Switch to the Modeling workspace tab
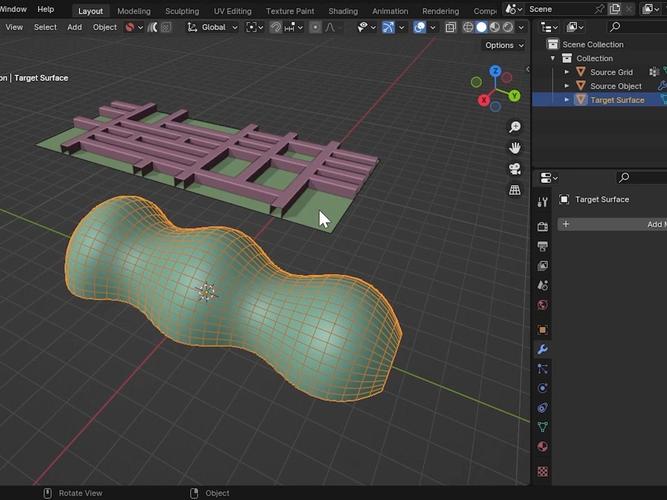This screenshot has height=500, width=667. click(x=134, y=11)
